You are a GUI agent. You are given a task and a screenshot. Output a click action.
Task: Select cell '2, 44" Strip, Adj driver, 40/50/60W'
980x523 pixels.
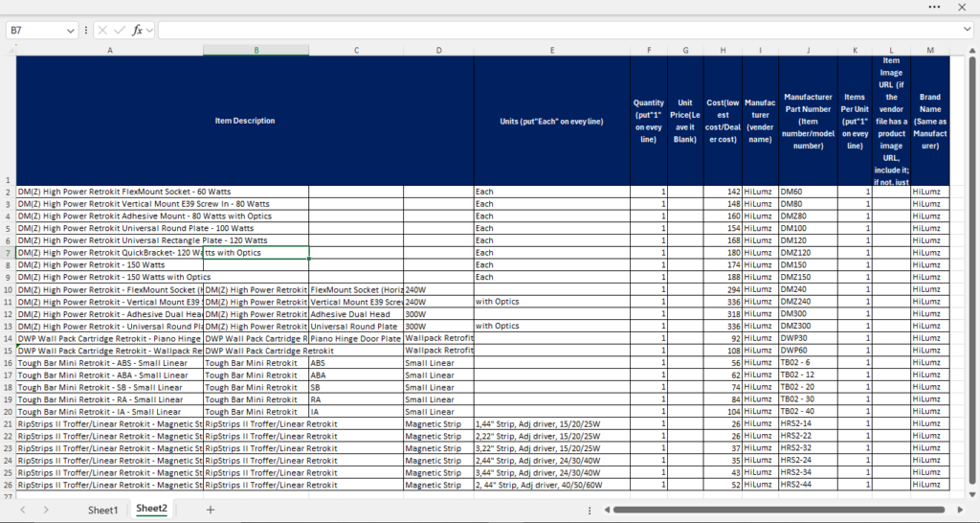[x=552, y=485]
